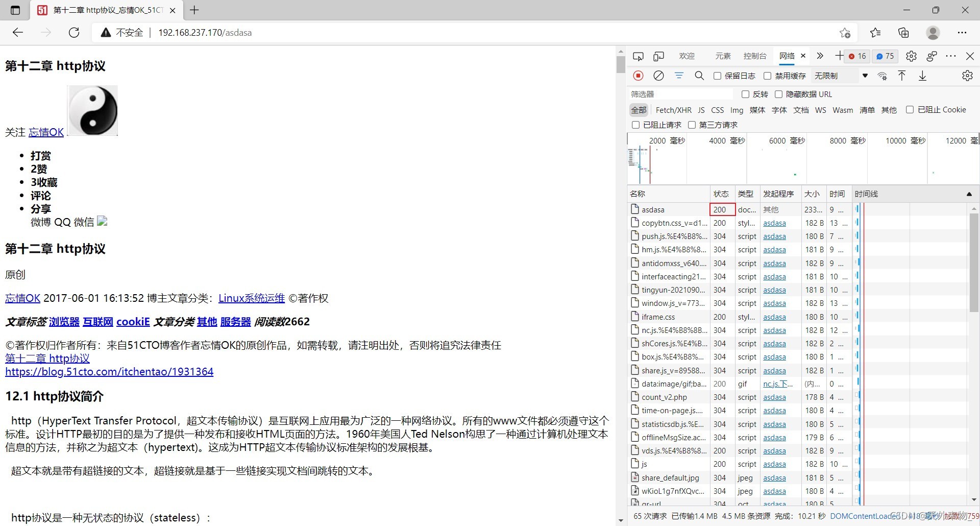
Task: Click the 服务器 category link
Action: click(236, 322)
